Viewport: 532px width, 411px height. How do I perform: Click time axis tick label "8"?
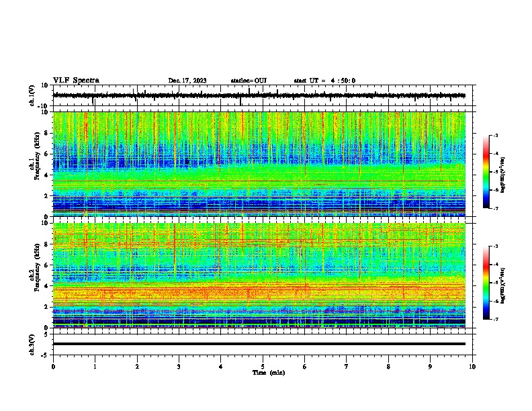tap(388, 367)
